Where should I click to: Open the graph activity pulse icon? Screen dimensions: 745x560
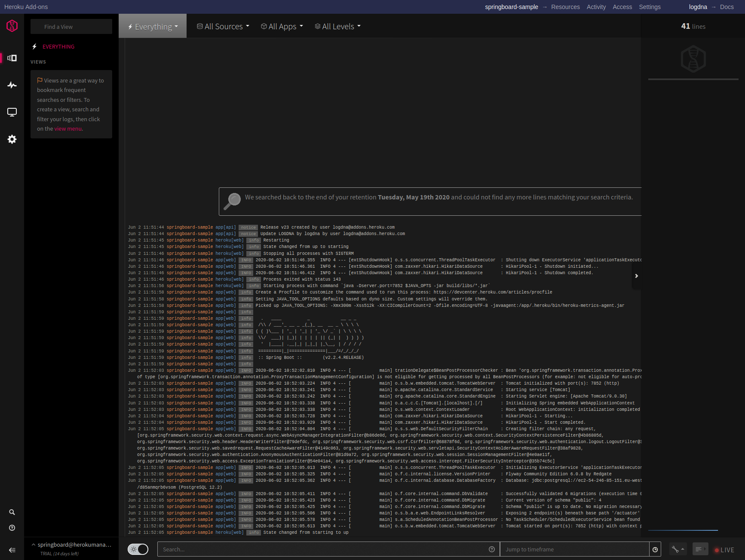click(12, 85)
